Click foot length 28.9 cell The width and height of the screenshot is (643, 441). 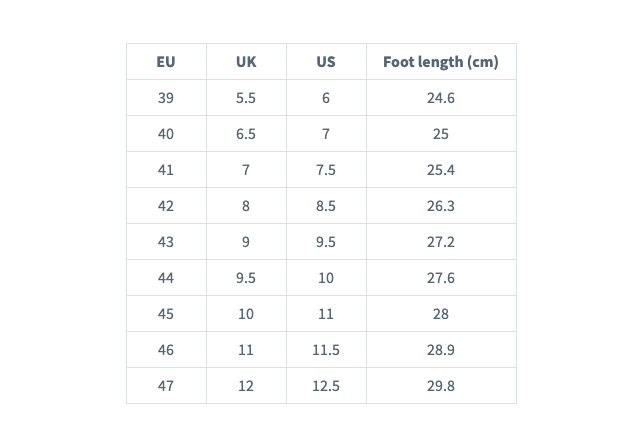(441, 350)
